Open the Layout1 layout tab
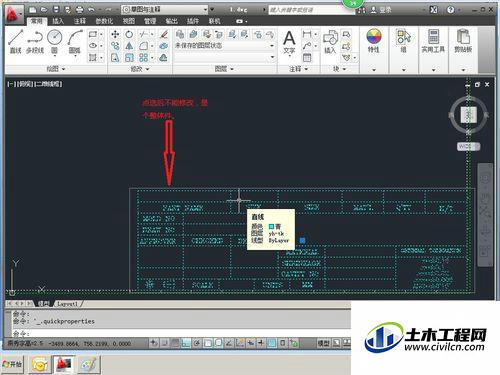 click(67, 304)
